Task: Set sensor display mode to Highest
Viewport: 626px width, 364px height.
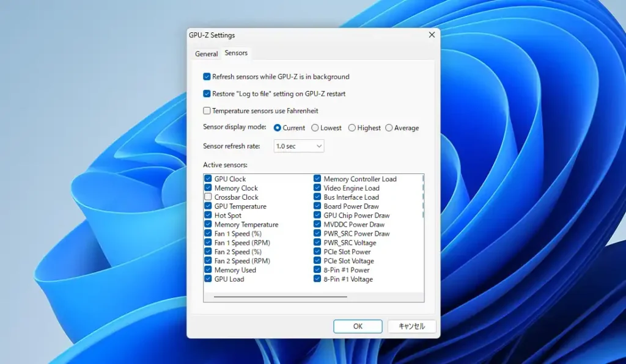Action: click(352, 128)
